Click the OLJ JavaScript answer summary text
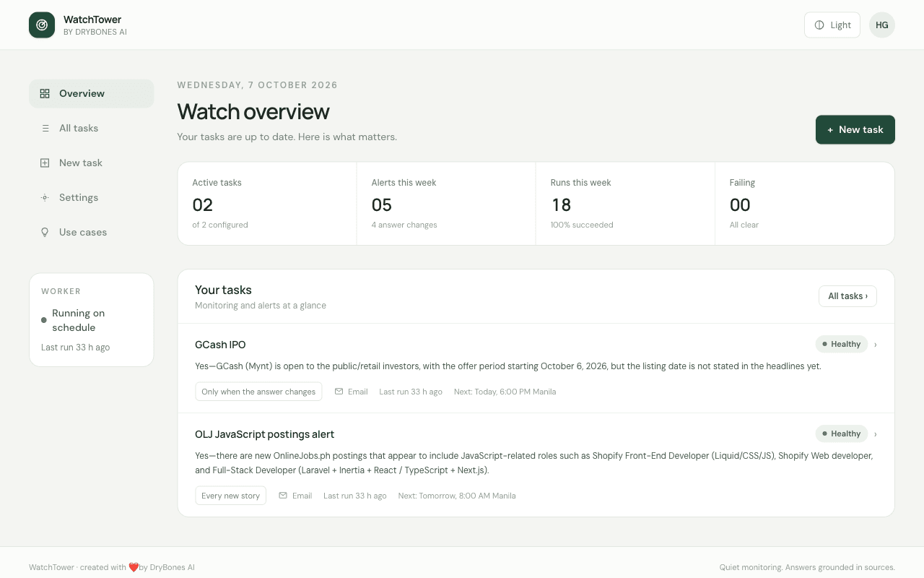Screen dimensions: 924x578 coord(534,463)
